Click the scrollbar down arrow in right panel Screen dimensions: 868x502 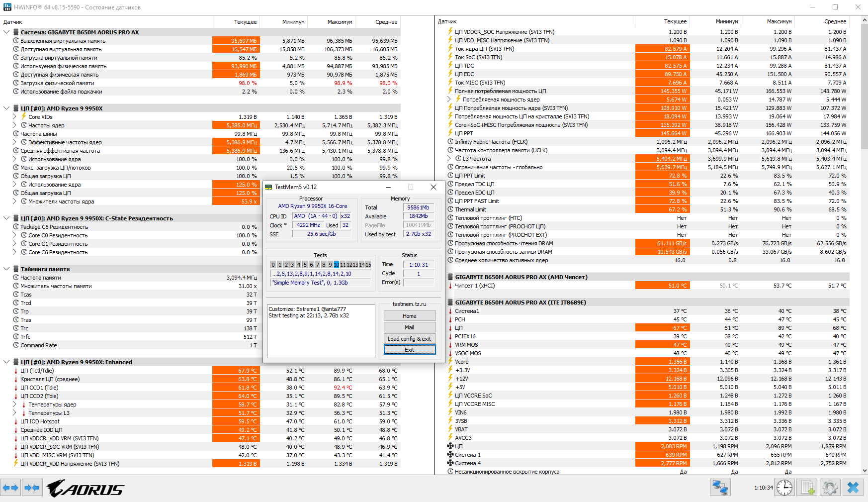[x=865, y=471]
